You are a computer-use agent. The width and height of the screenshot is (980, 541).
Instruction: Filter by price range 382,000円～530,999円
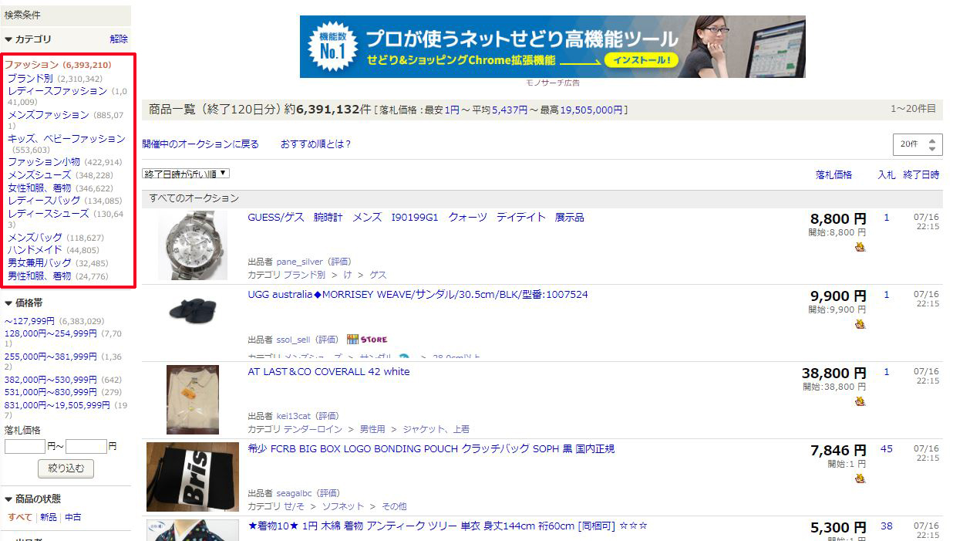point(51,380)
